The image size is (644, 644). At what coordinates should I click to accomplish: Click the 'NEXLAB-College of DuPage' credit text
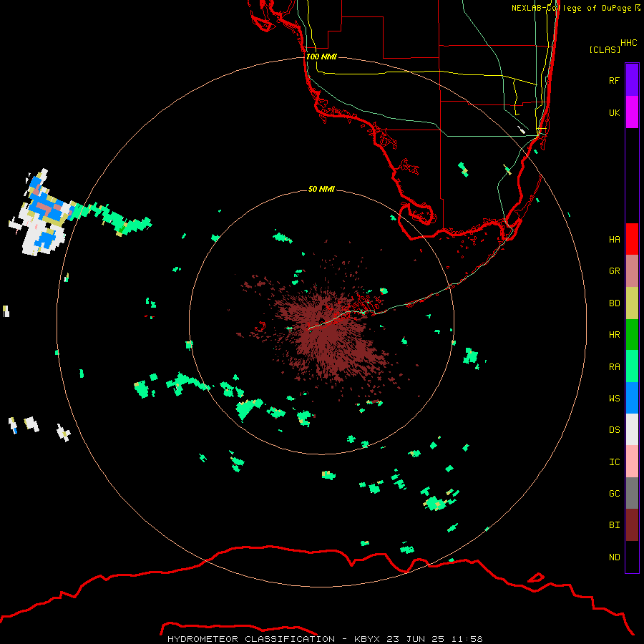(x=571, y=8)
